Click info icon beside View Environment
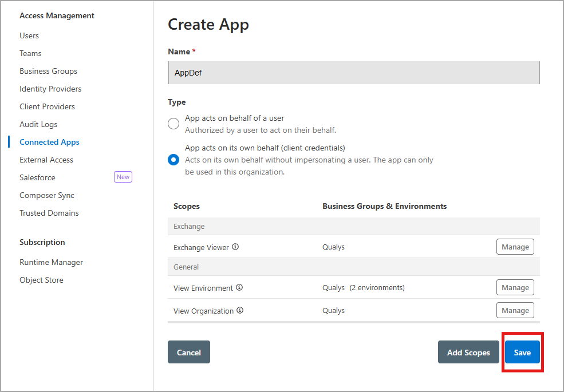The height and width of the screenshot is (392, 564). (x=239, y=288)
